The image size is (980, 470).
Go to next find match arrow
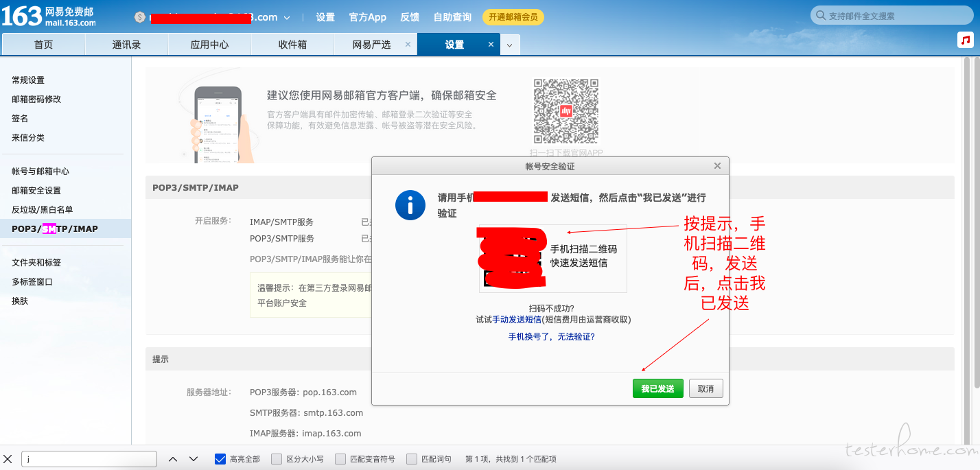tap(194, 459)
